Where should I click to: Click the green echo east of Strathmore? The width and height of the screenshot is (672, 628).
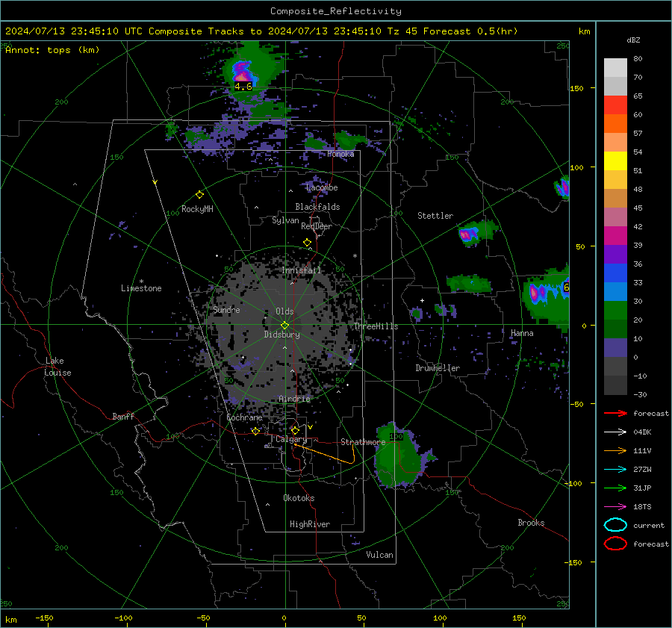pyautogui.click(x=399, y=456)
